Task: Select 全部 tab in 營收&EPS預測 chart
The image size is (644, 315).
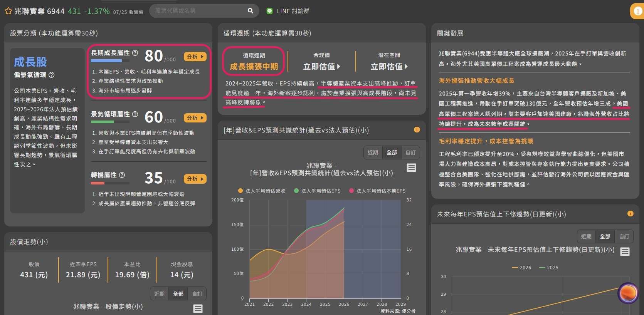Action: click(x=392, y=152)
